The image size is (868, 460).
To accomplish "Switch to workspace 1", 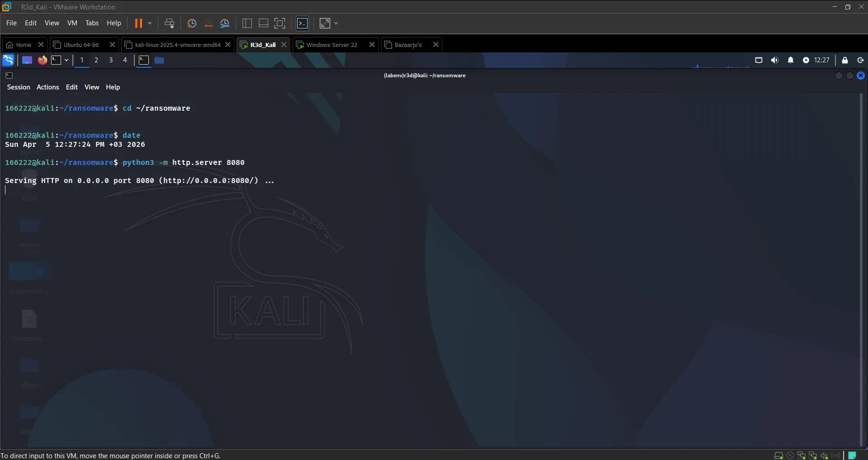I will [x=82, y=60].
